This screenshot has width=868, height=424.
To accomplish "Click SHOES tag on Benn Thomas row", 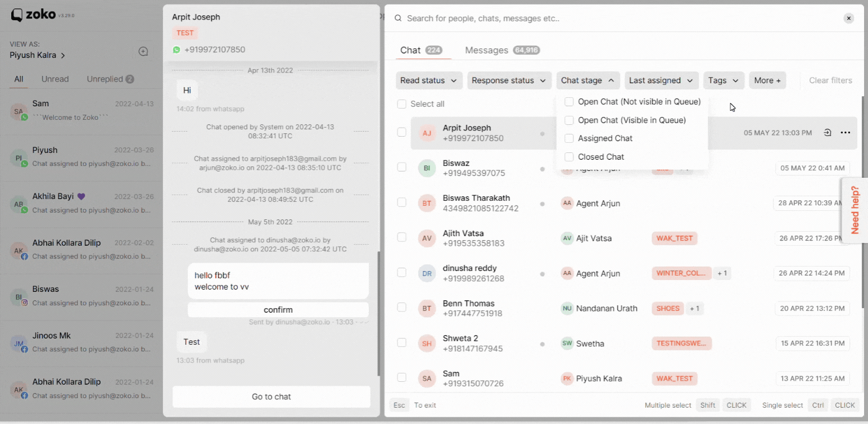I will pyautogui.click(x=668, y=308).
